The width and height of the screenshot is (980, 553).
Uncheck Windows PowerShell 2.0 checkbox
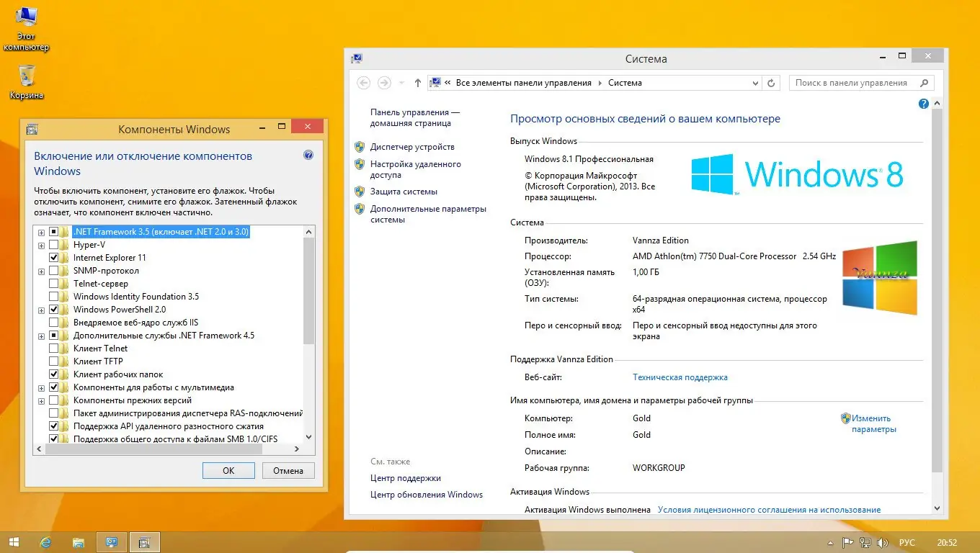tap(53, 310)
